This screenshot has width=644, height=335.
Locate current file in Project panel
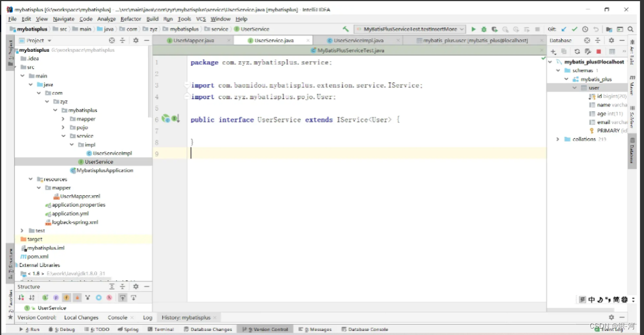pos(112,40)
